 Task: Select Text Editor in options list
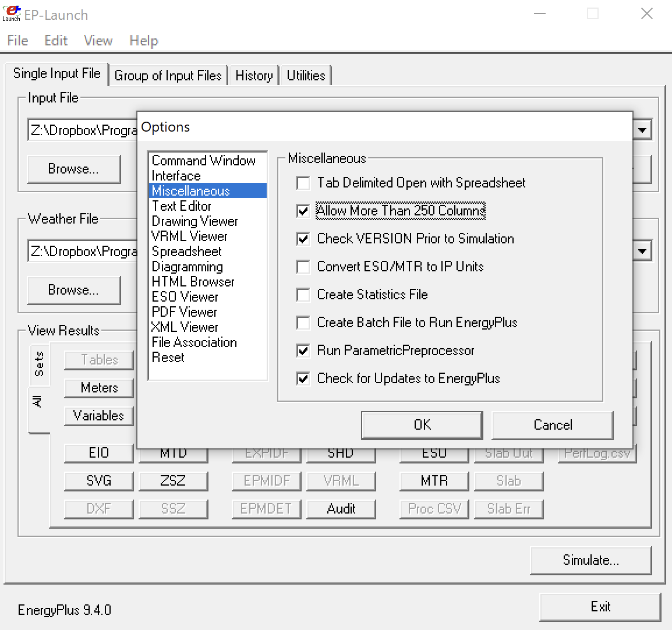coord(208,206)
